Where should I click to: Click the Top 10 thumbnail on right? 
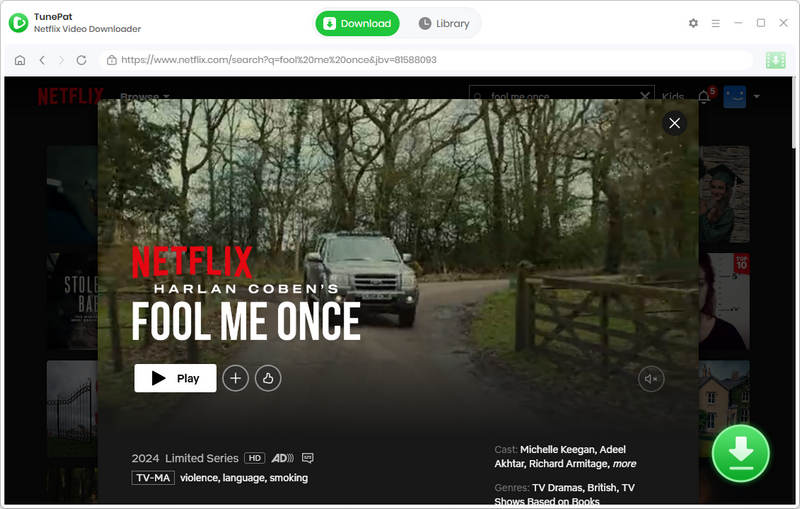click(x=724, y=301)
